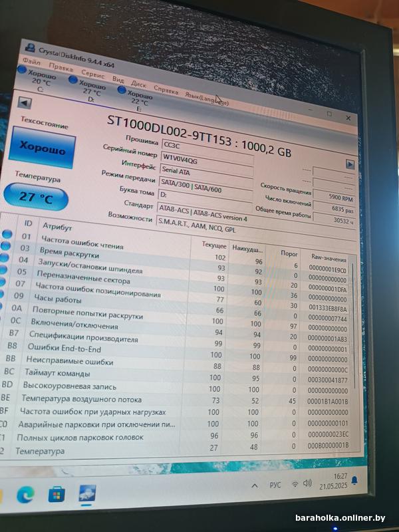The image size is (399, 532).
Task: Open the Wi-Fi network tray icon
Action: click(295, 484)
